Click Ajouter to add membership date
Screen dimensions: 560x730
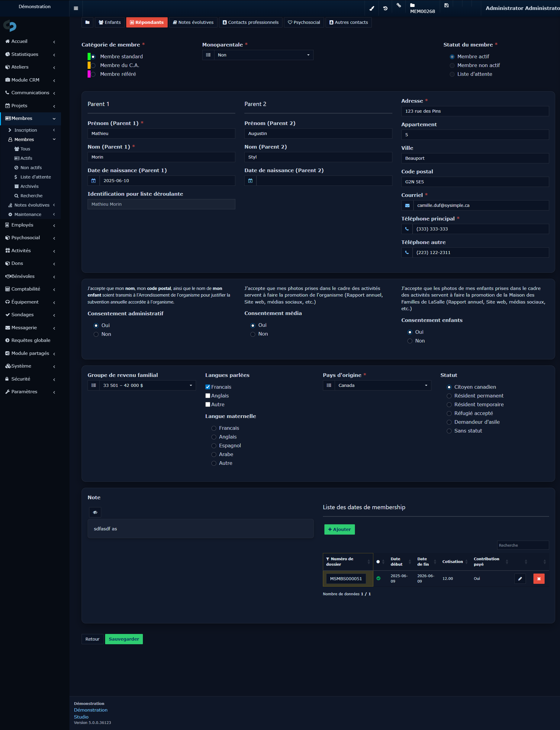click(339, 529)
